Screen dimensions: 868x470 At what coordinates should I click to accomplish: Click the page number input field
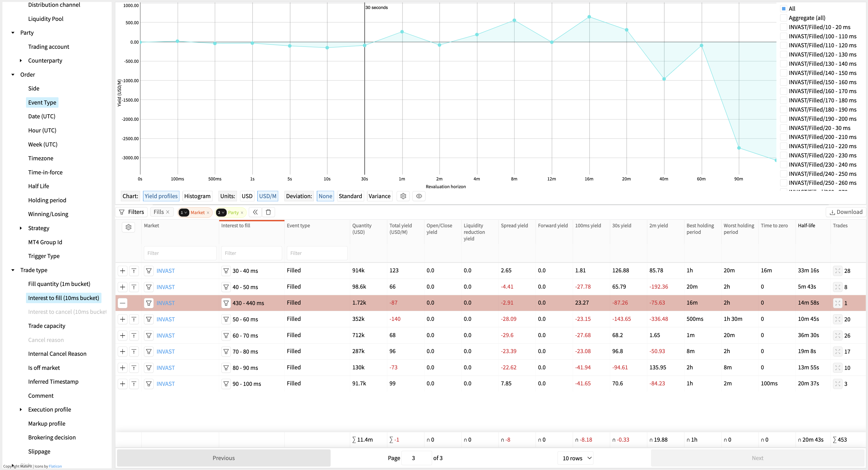(x=417, y=458)
